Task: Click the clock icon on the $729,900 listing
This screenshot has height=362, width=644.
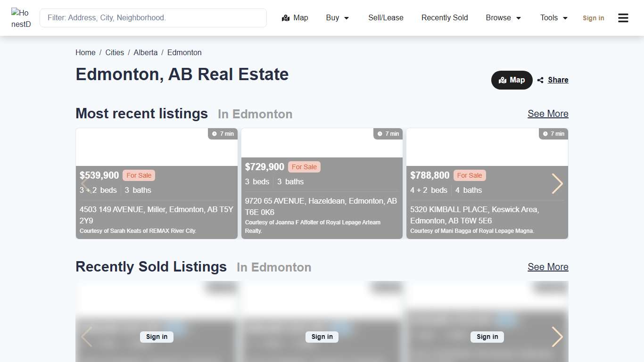Action: (380, 133)
